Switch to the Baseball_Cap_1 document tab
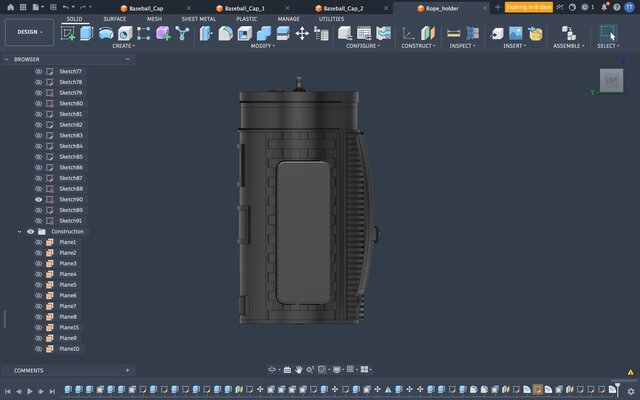Image resolution: width=640 pixels, height=400 pixels. (245, 8)
